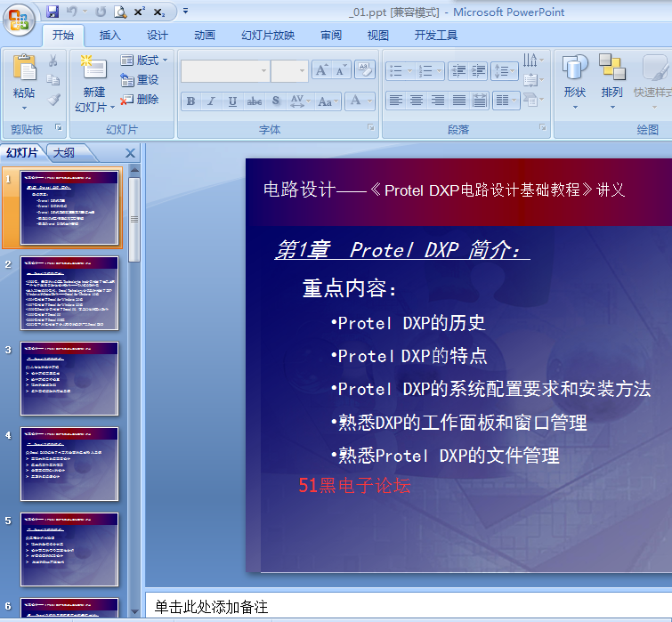Open the Text Direction option
Screen dimensions: 672x622
click(533, 60)
